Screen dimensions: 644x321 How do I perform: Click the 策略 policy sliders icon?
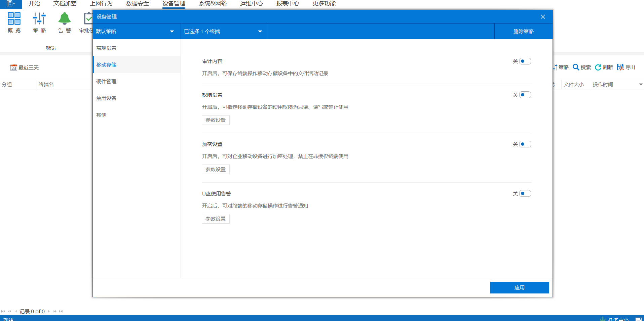click(x=39, y=19)
